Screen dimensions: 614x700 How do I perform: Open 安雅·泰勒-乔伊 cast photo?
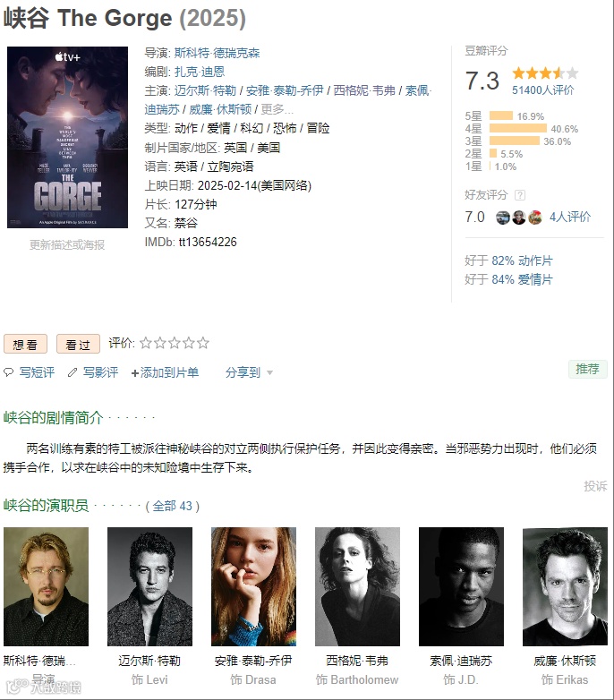point(253,586)
